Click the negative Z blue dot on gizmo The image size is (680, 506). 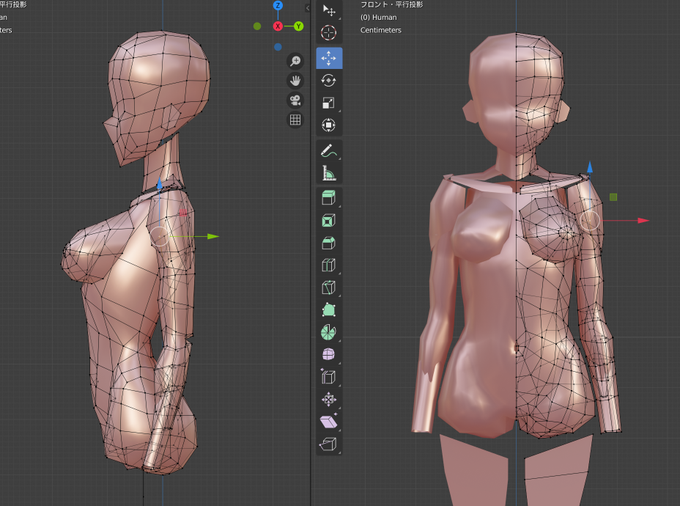tap(278, 47)
